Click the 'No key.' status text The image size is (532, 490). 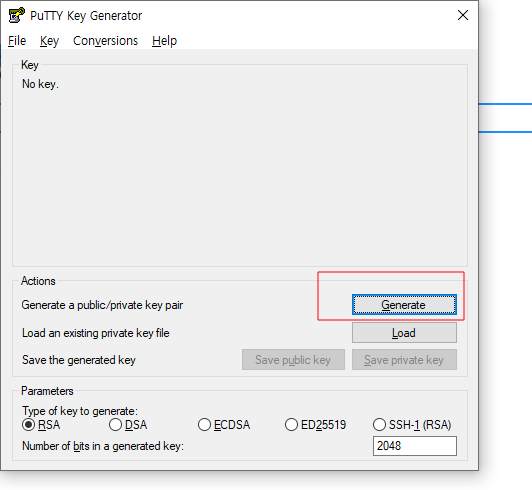coord(40,84)
